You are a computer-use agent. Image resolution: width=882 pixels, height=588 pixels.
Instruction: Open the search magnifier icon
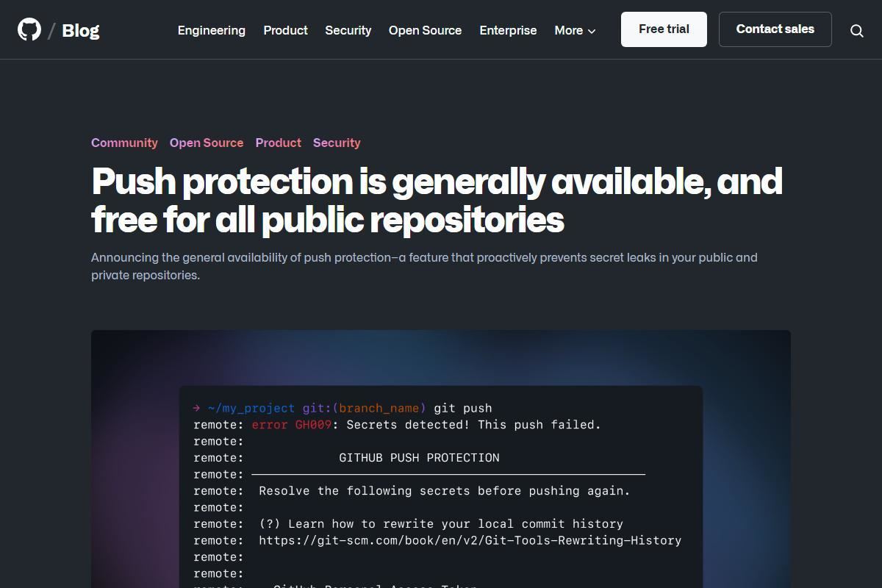tap(857, 30)
